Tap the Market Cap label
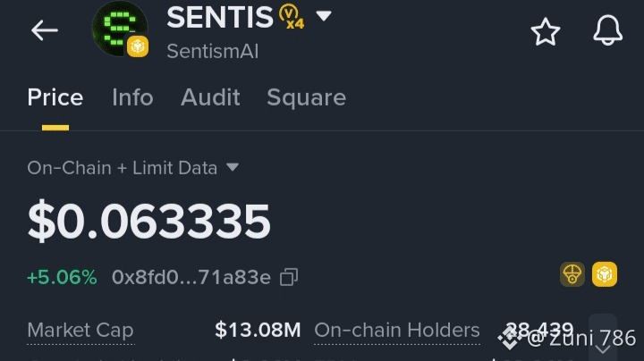644x361 pixels. (x=80, y=330)
